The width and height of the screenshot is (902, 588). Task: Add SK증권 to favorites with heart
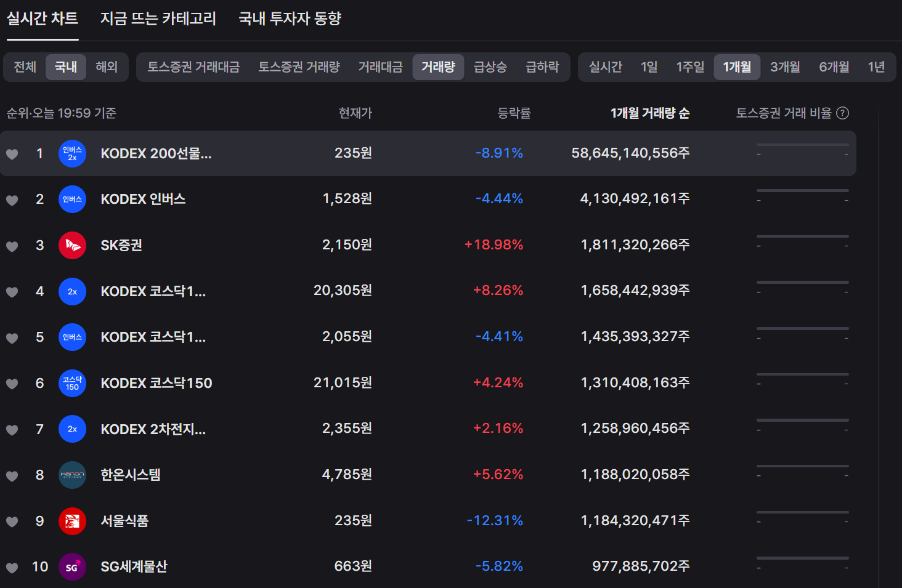(x=12, y=246)
